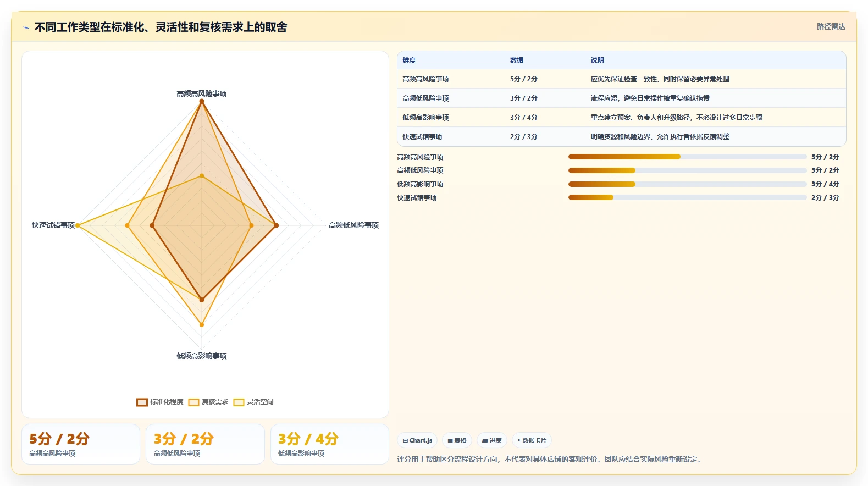This screenshot has height=486, width=868.
Task: Click the description starting 应优先保证检查一致性
Action: (660, 79)
